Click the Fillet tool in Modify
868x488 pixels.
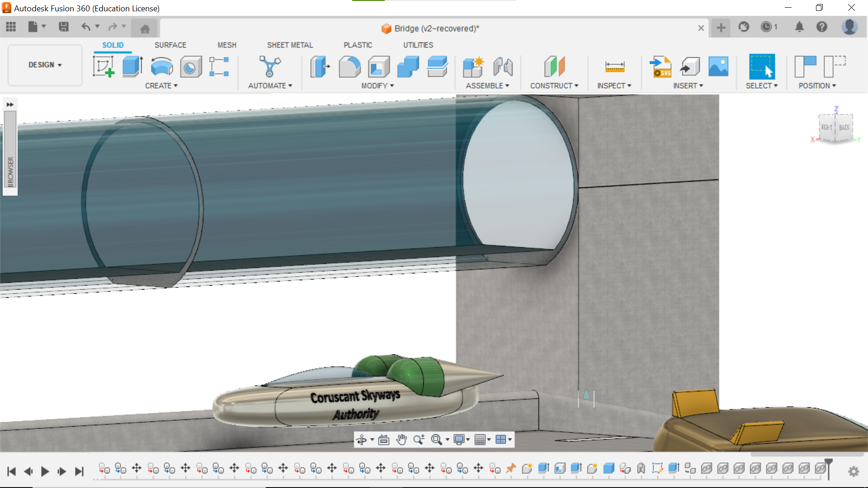(349, 66)
